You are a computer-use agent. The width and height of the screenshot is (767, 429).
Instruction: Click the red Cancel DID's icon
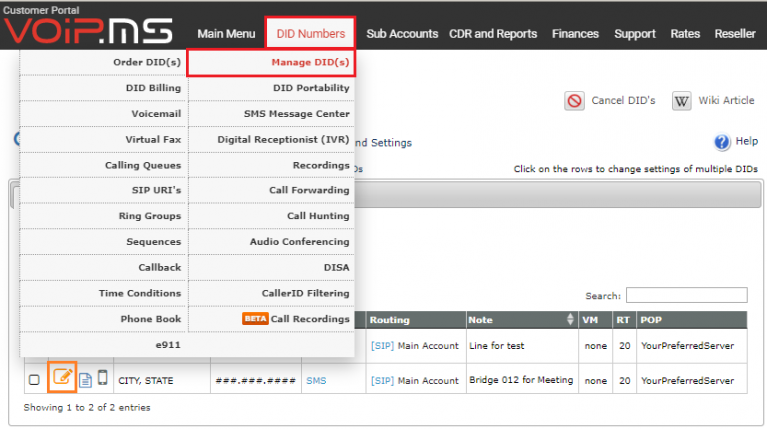(574, 101)
